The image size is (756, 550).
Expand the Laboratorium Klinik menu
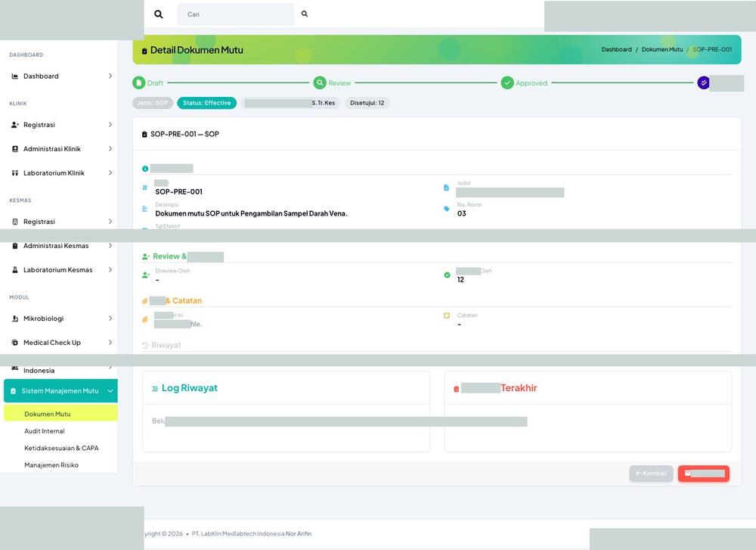pos(110,172)
